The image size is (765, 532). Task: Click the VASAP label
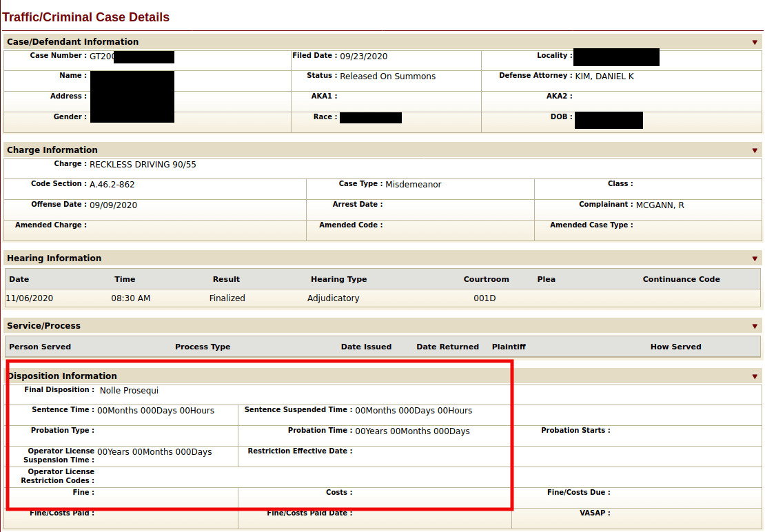[x=595, y=513]
